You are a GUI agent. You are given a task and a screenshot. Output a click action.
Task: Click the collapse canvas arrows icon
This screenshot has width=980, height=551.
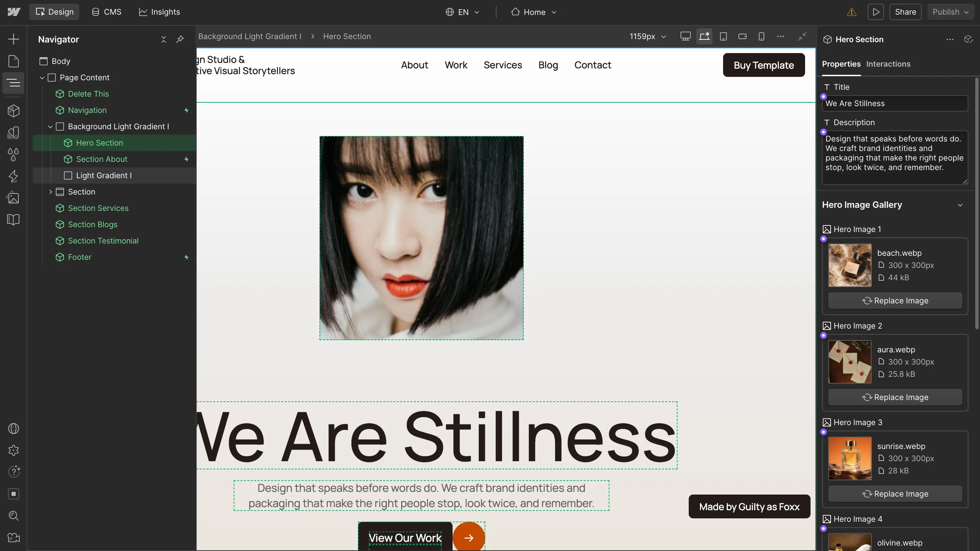pyautogui.click(x=802, y=36)
